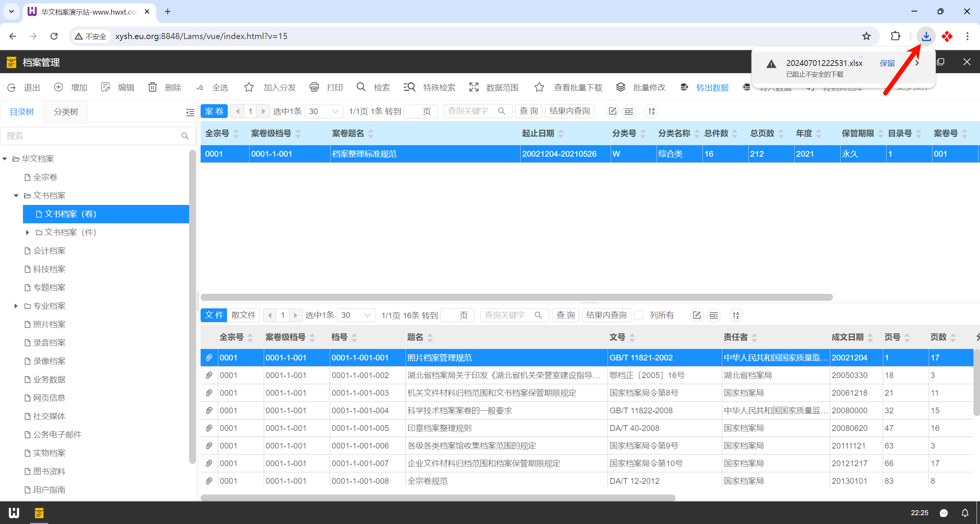
Task: Open Special Search (特殊检索) tool
Action: tap(409, 87)
